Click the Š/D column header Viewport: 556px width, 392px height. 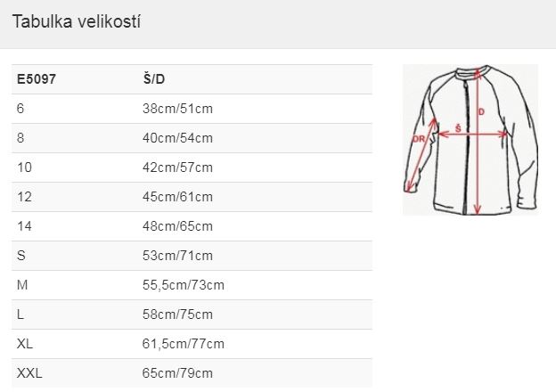[154, 79]
